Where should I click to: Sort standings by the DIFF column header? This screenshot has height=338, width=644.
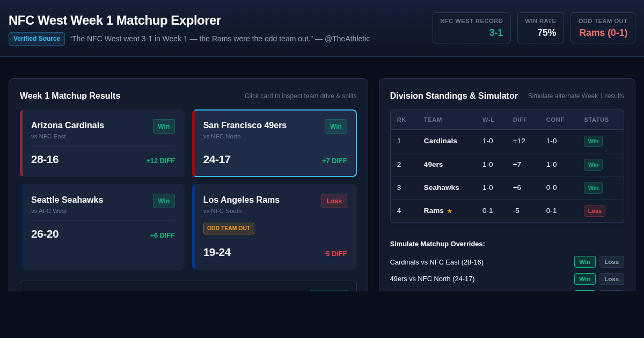click(520, 120)
